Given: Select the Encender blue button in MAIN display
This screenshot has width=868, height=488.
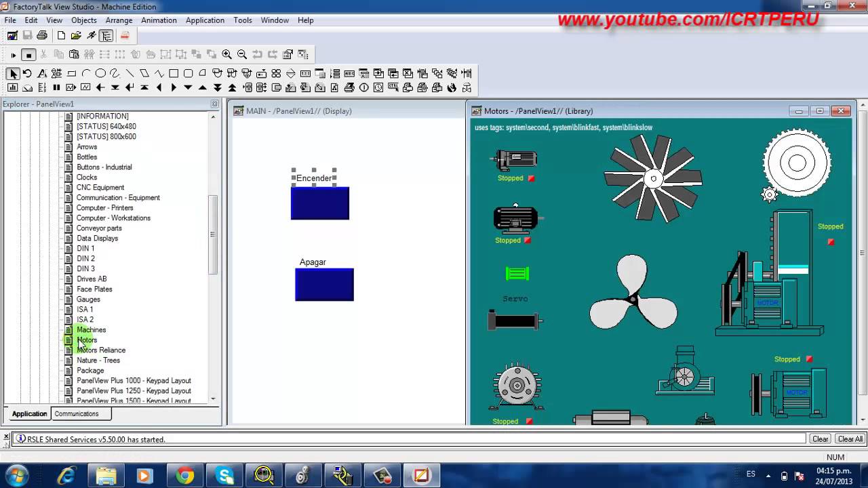Looking at the screenshot, I should coord(320,203).
